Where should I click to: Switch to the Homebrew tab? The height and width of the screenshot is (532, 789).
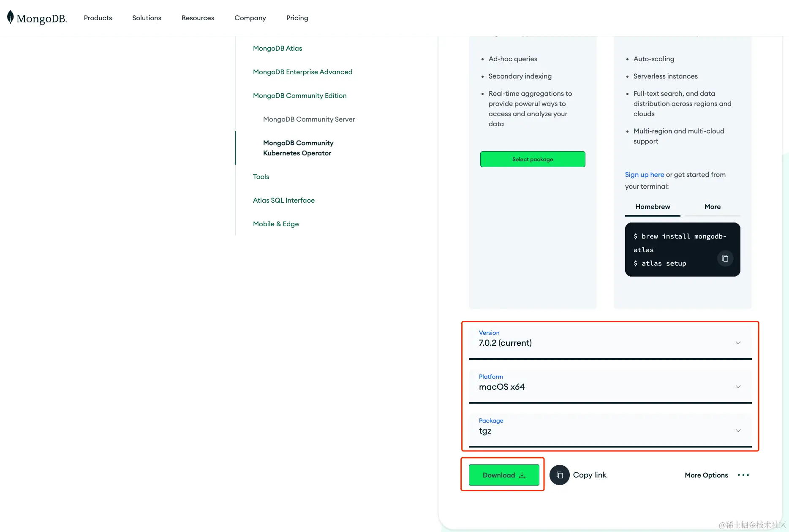pyautogui.click(x=653, y=206)
